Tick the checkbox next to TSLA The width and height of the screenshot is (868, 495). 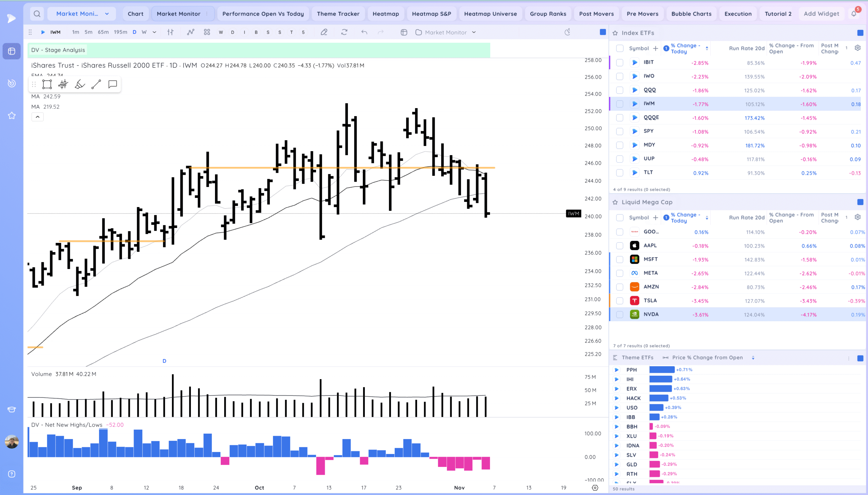pyautogui.click(x=620, y=301)
